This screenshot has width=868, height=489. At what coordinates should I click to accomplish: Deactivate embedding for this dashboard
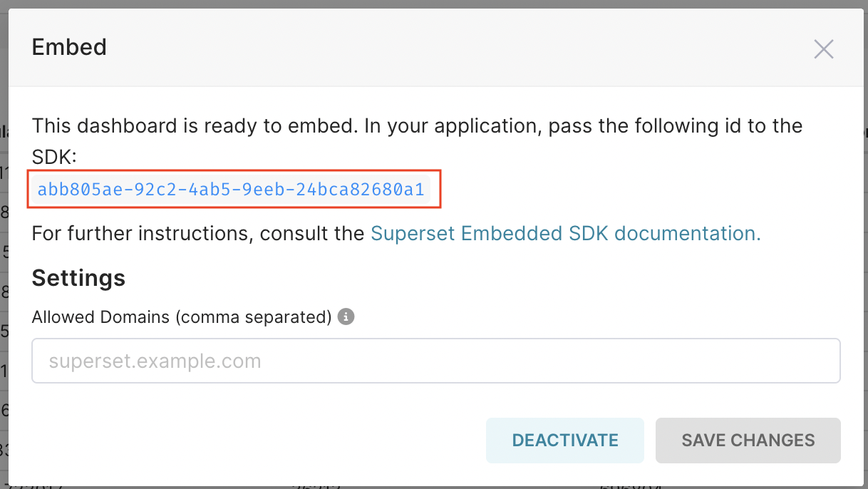[x=564, y=440]
